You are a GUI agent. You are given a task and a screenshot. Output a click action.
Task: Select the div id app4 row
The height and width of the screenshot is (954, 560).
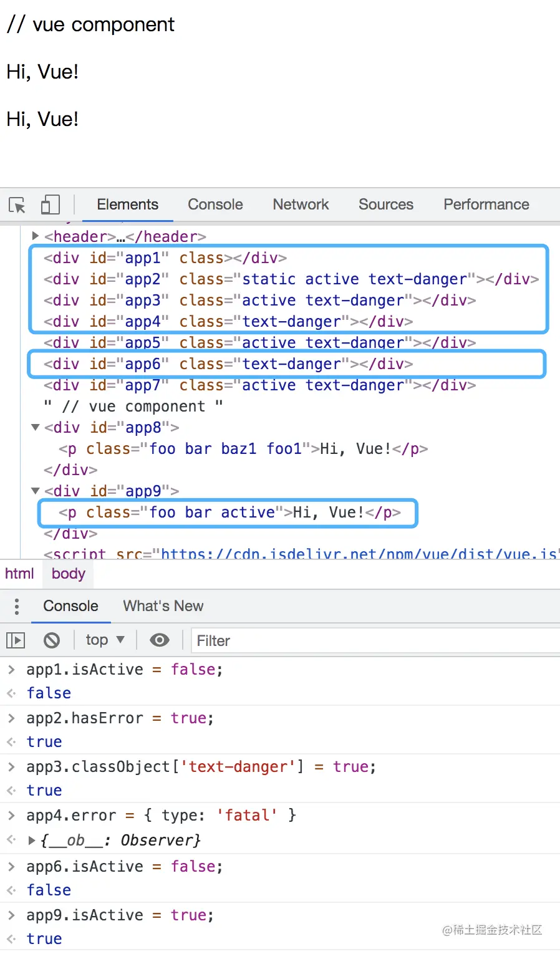228,322
